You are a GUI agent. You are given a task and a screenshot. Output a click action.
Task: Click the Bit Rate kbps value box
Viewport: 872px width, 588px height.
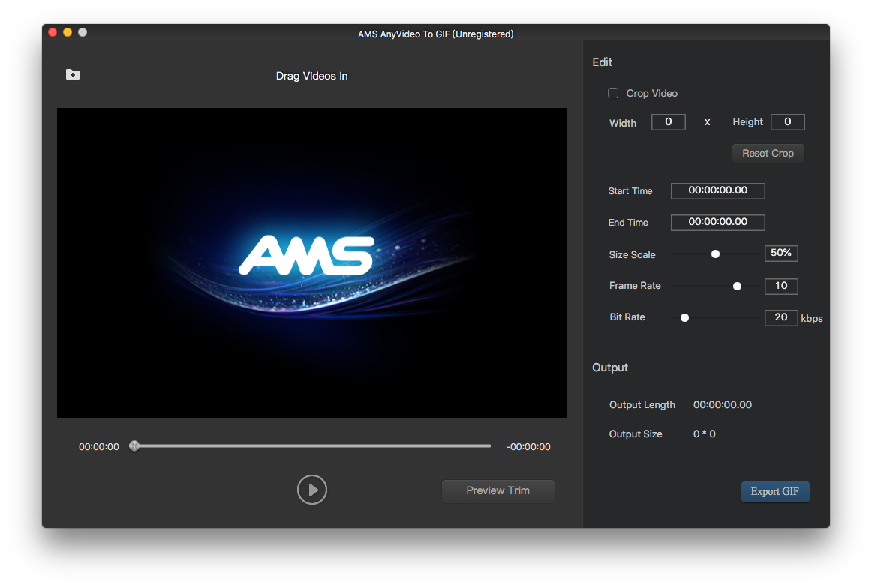(781, 317)
